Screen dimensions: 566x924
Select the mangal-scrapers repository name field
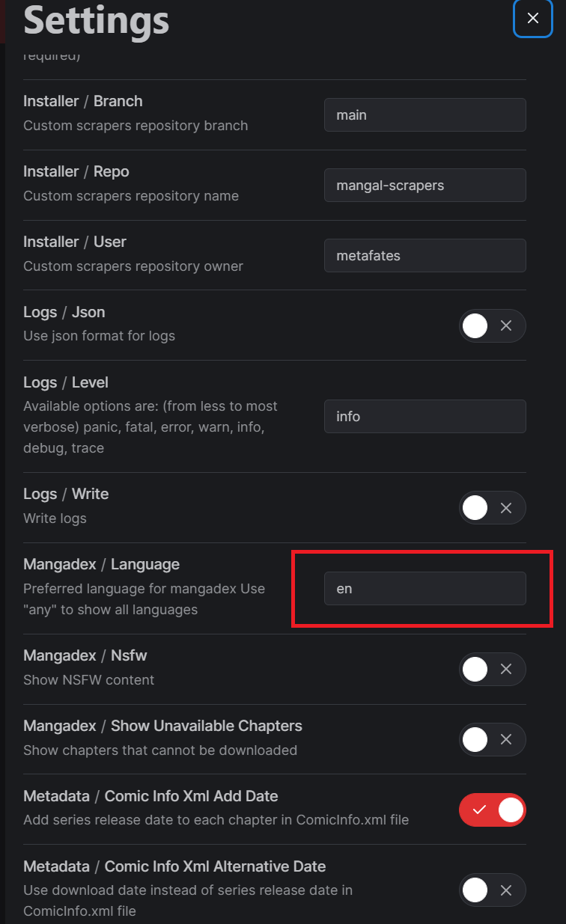[424, 185]
